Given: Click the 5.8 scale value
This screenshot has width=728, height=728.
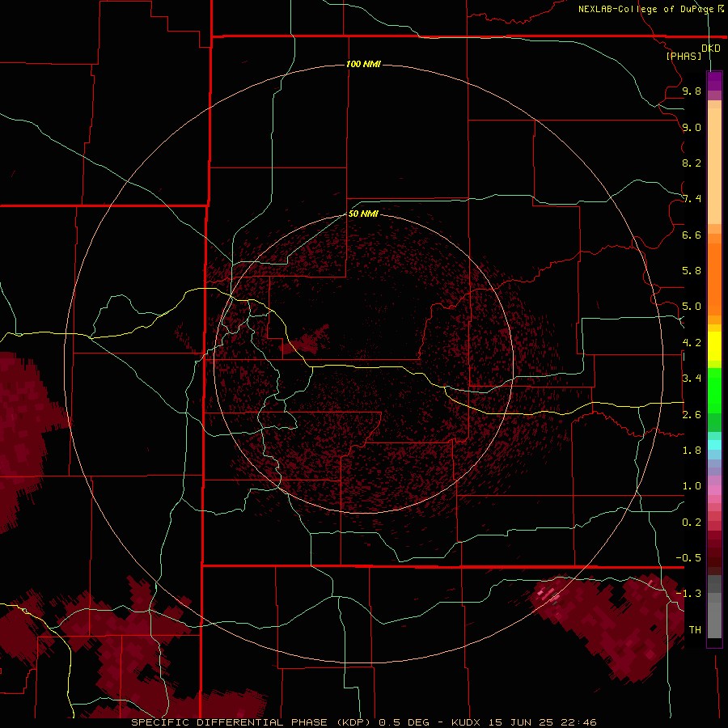Looking at the screenshot, I should tap(692, 271).
